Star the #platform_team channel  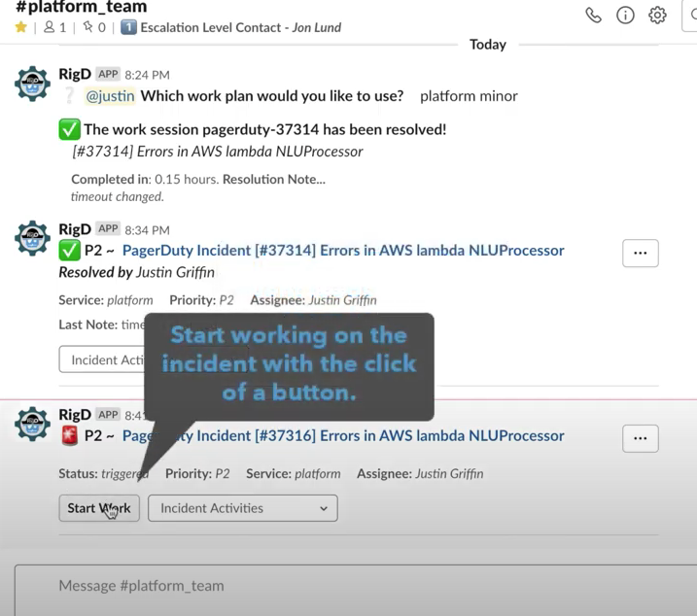click(x=20, y=27)
